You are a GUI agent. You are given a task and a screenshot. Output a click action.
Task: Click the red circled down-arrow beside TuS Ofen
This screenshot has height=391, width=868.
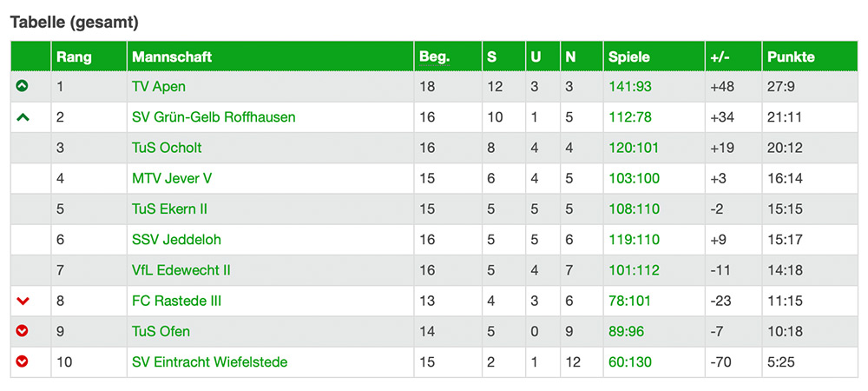tap(23, 331)
